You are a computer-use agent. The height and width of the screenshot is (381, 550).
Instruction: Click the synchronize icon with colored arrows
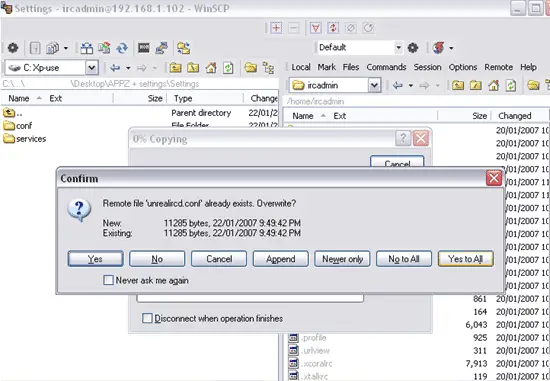pos(104,48)
